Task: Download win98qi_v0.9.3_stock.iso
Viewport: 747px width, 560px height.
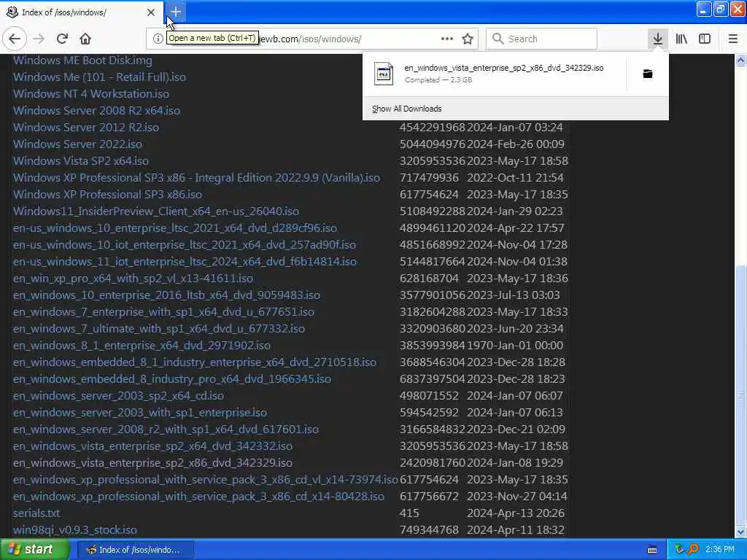Action: (x=75, y=530)
